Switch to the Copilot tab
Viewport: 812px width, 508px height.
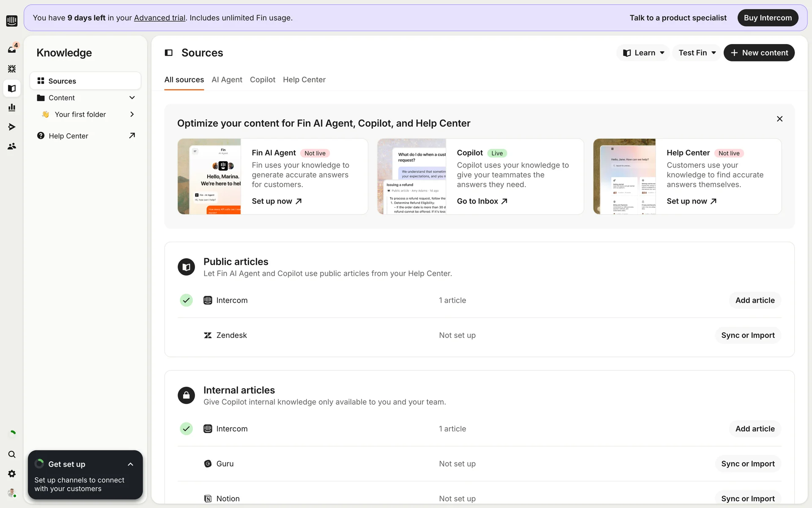262,80
